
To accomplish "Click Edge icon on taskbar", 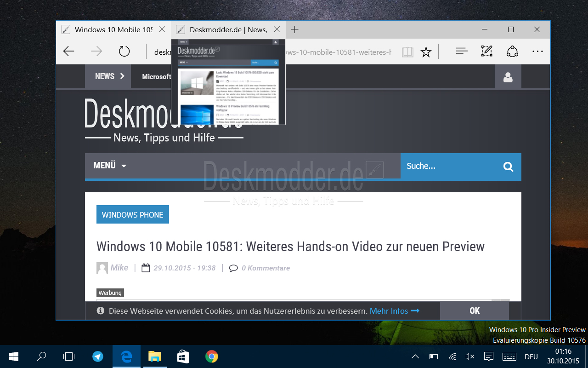I will pyautogui.click(x=126, y=356).
